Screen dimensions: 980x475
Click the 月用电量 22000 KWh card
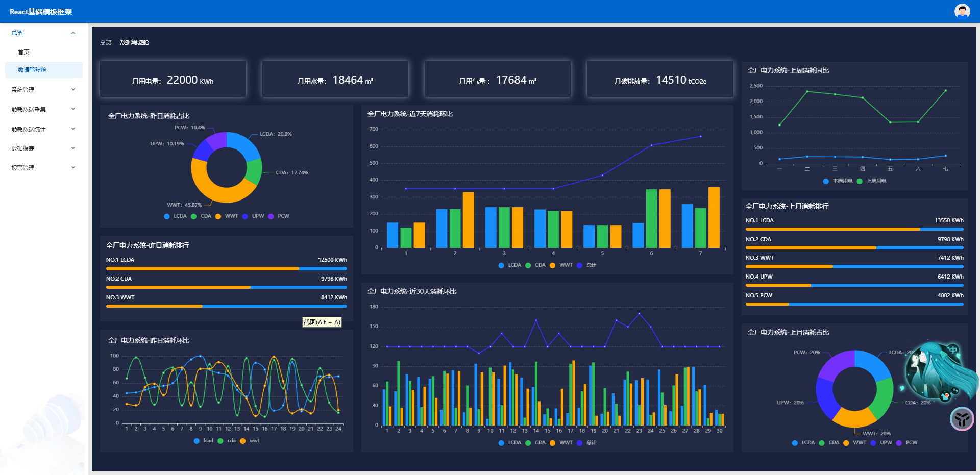click(173, 79)
